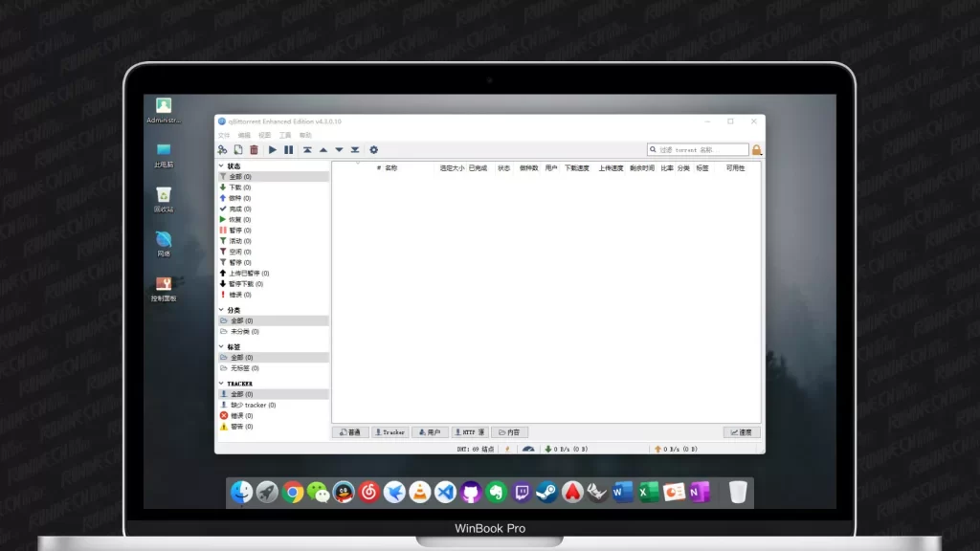Open options with the gear icon
980x551 pixels.
click(x=373, y=150)
